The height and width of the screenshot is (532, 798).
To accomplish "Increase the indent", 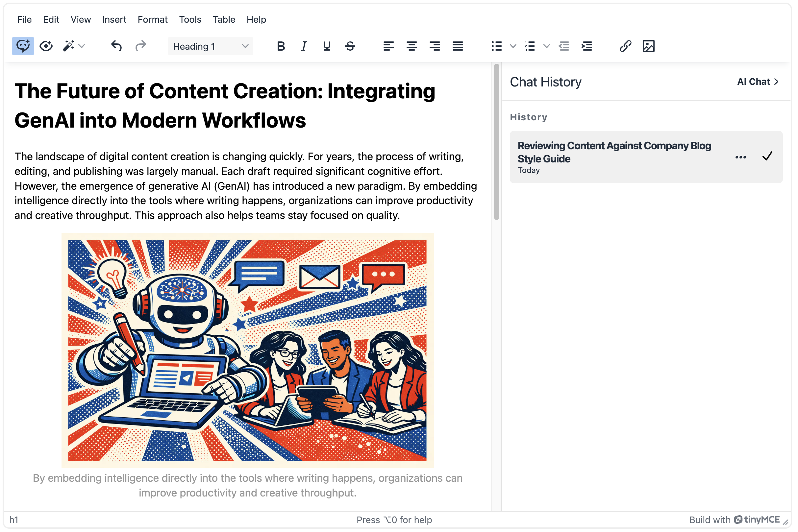I will coord(587,46).
